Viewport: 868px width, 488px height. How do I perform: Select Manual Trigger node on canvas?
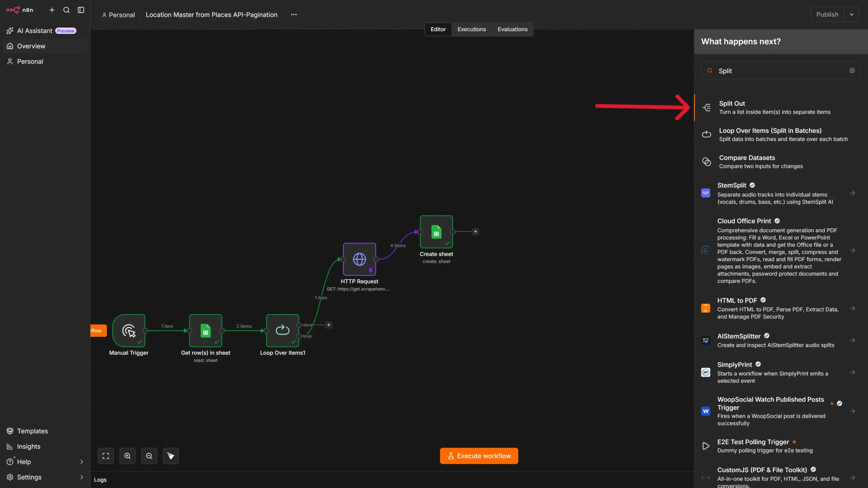129,330
